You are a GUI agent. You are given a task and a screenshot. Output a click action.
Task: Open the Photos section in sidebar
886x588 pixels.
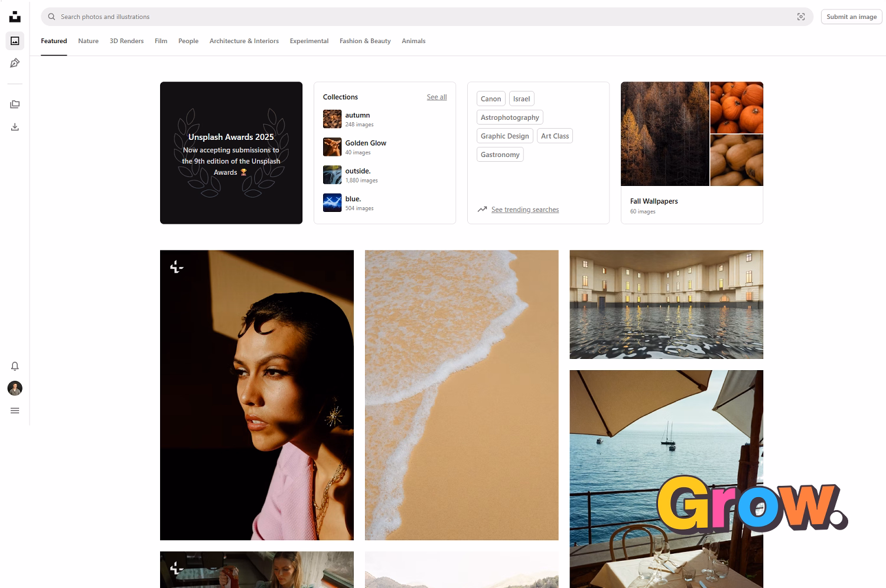15,41
